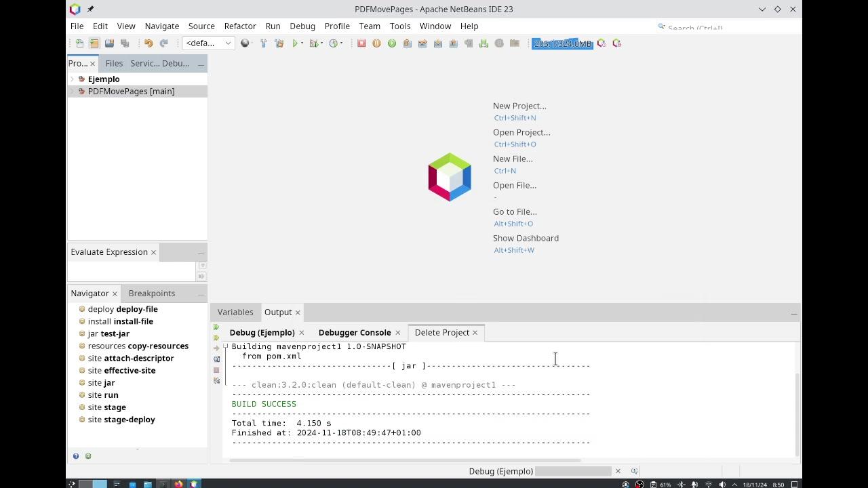Screen dimensions: 868x488
Task: Click the Clean and Build icon
Action: pos(279,43)
